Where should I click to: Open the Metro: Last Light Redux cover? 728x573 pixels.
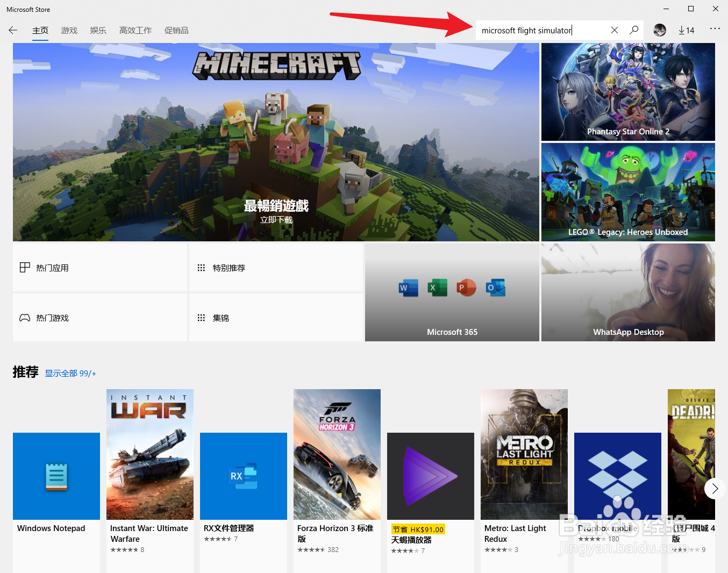tap(524, 455)
